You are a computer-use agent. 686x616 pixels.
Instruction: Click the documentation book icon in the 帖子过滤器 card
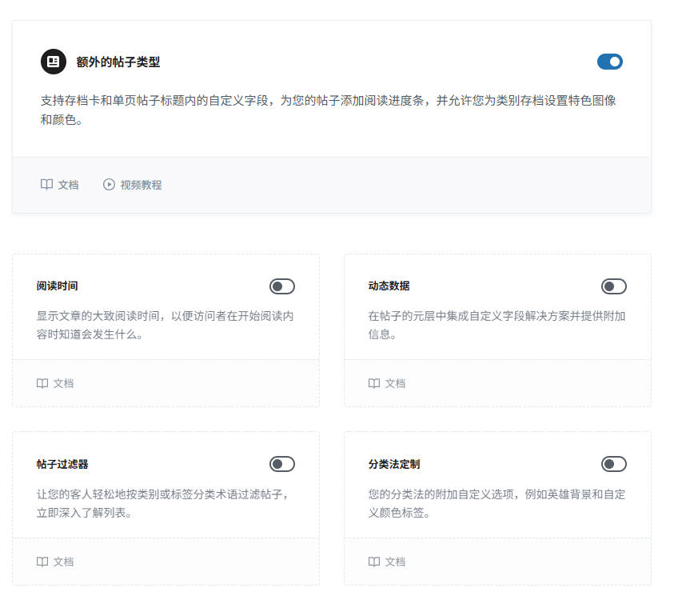(x=42, y=562)
